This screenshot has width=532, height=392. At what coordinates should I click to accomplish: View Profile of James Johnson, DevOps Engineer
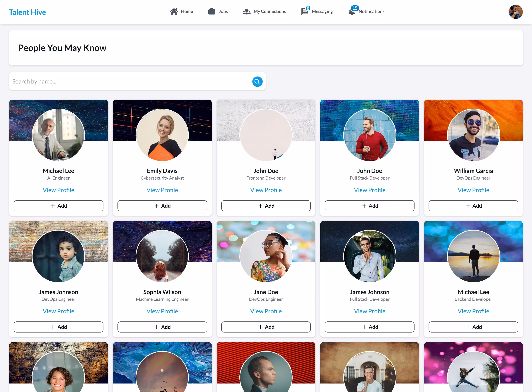click(58, 311)
